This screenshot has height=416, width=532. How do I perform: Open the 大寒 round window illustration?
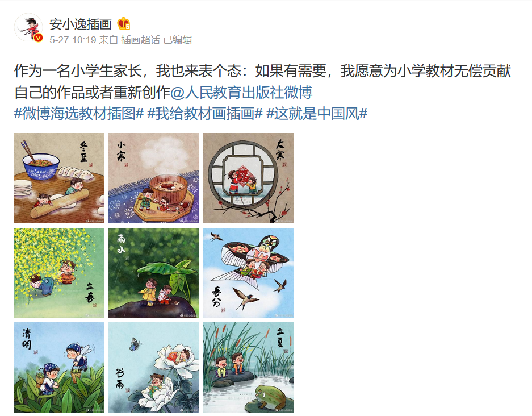(x=248, y=178)
